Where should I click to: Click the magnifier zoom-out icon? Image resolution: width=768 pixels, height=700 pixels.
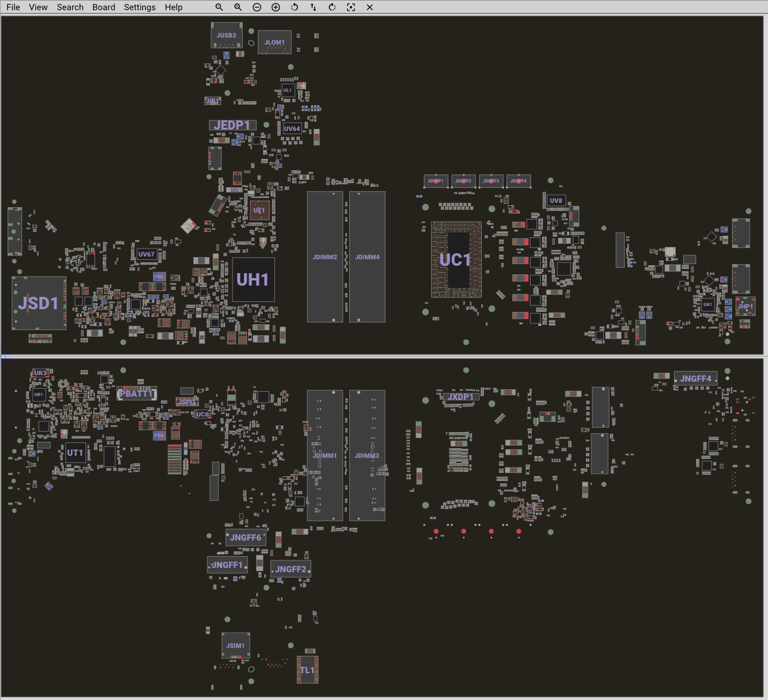tap(219, 7)
